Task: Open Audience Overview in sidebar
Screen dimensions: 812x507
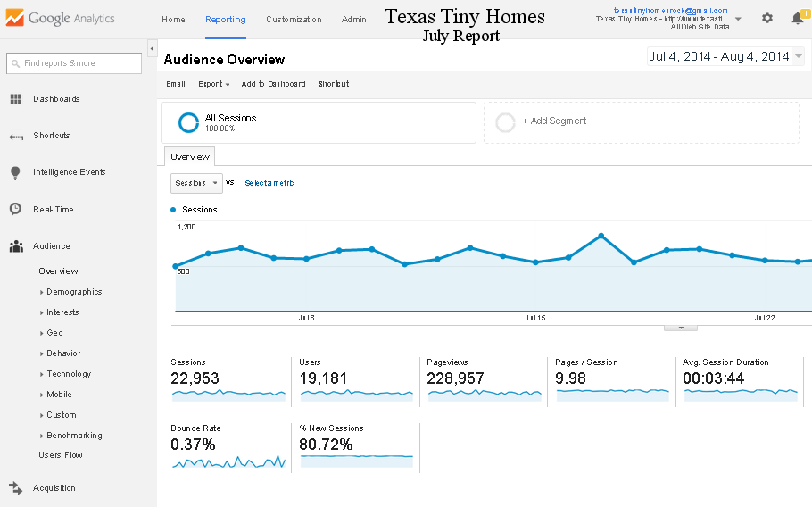Action: pos(59,270)
